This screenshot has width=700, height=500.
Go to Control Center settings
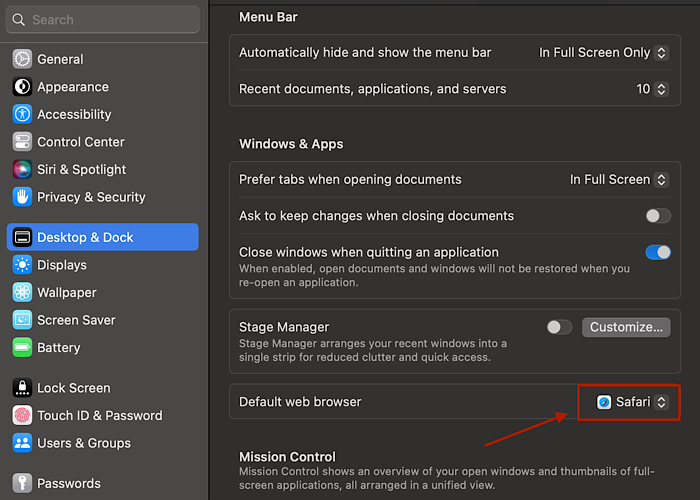(x=103, y=142)
